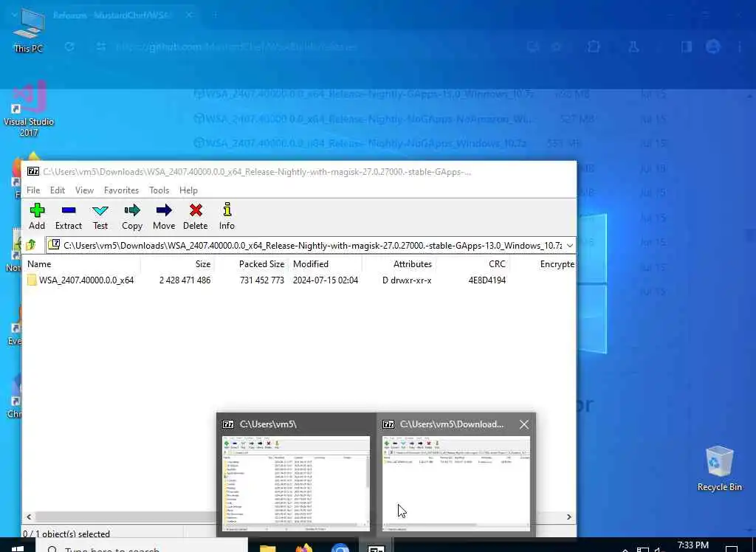The height and width of the screenshot is (552, 756).
Task: Click the horizontal scrollbar right arrow
Action: (569, 517)
